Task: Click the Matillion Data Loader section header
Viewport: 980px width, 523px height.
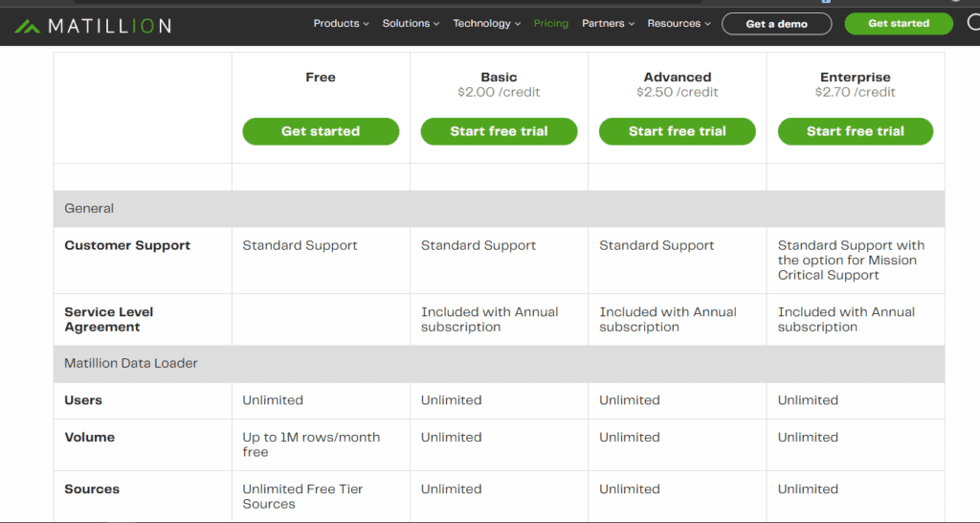Action: (x=131, y=364)
